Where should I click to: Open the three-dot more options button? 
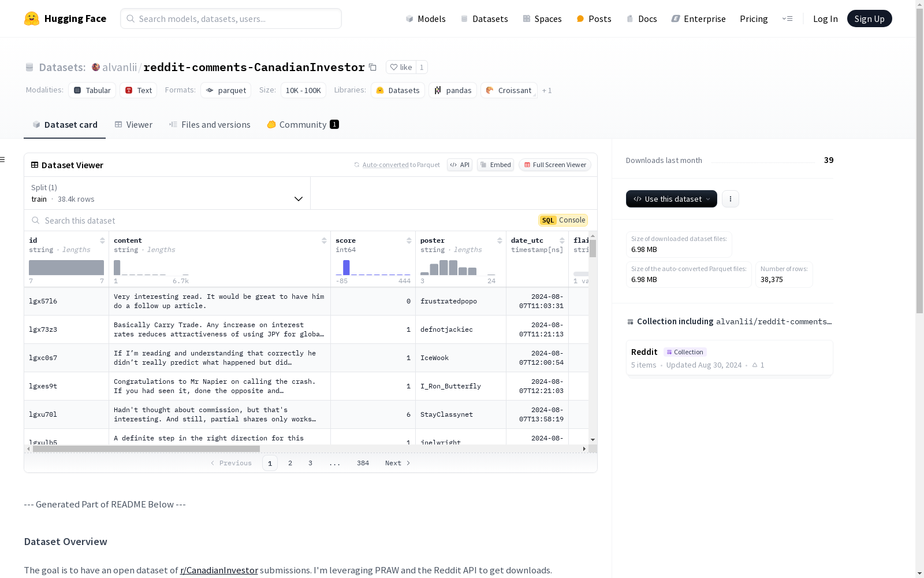731,199
